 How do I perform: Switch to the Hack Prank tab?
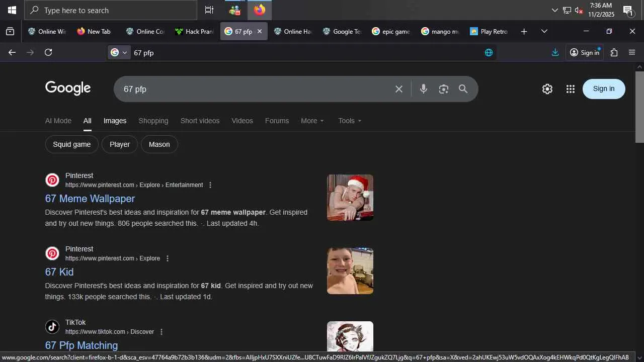point(194,31)
